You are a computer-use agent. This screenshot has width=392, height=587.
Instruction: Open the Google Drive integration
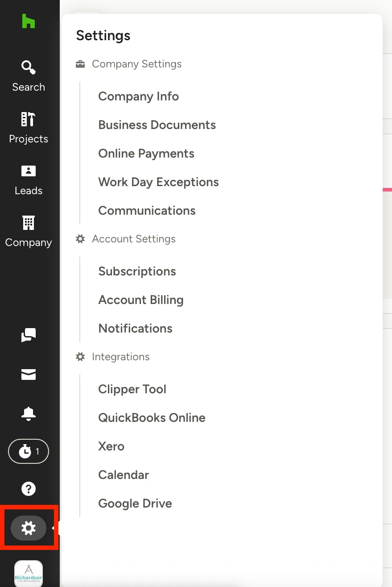[x=135, y=504]
